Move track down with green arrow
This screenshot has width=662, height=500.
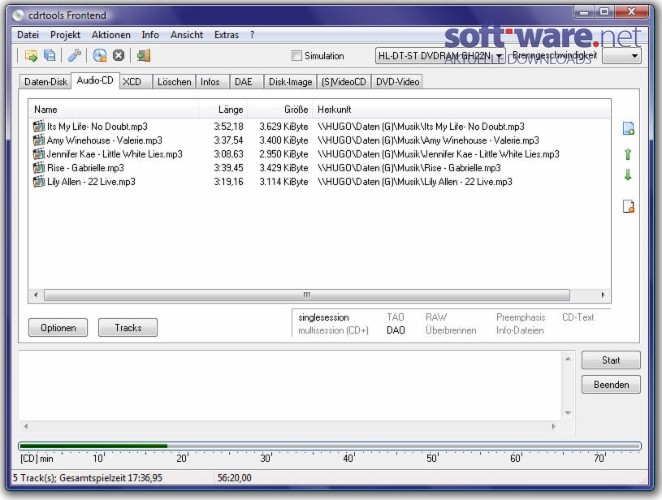tap(628, 175)
